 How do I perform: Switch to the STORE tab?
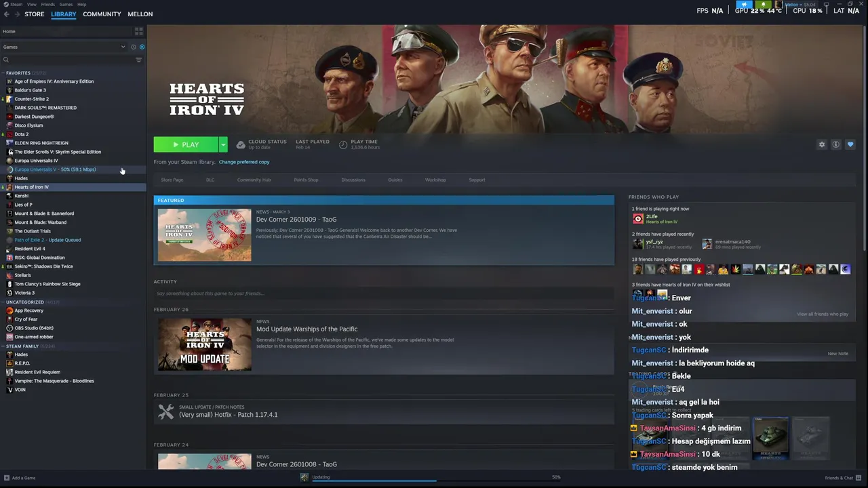[x=34, y=14]
